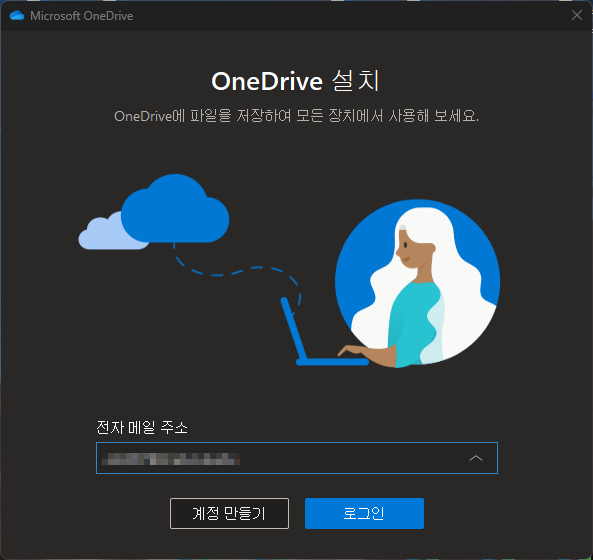Click the 계정 만들기 button
The image size is (593, 560).
pyautogui.click(x=229, y=513)
